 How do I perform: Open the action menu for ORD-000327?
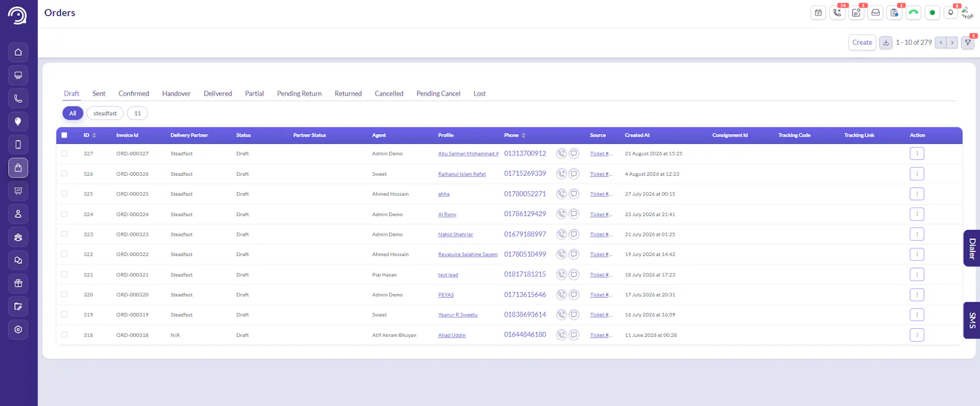pos(917,154)
